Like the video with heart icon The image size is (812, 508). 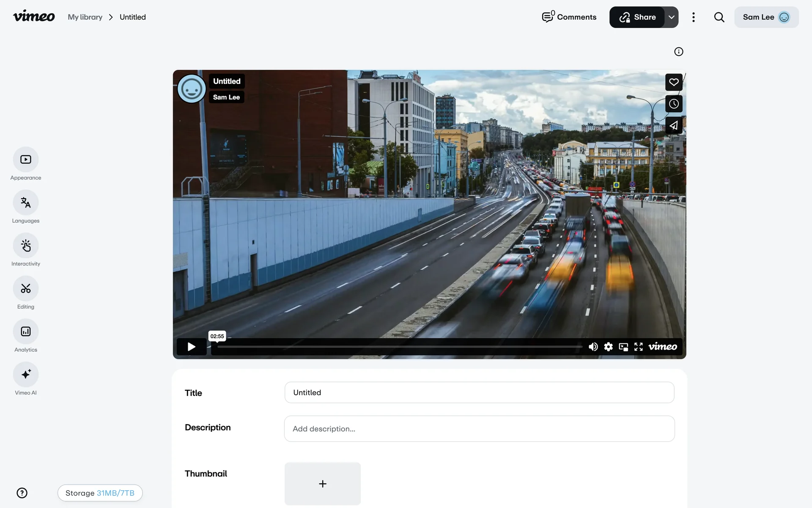pos(674,82)
